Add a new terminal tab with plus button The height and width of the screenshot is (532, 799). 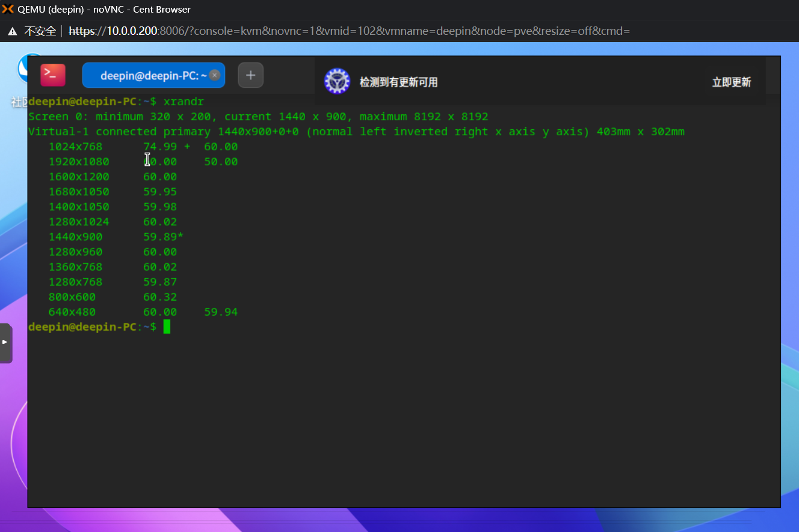251,75
